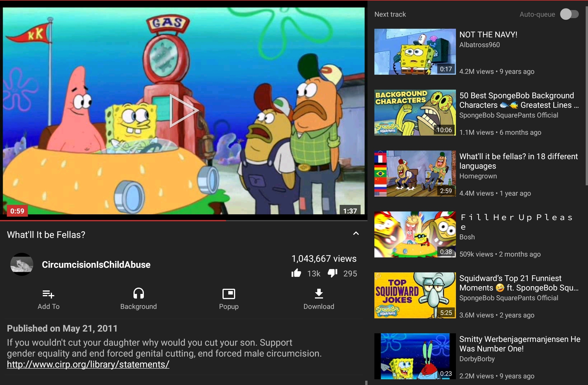Click the What'll It be Fellas? video title
This screenshot has height=385, width=588.
tap(46, 235)
